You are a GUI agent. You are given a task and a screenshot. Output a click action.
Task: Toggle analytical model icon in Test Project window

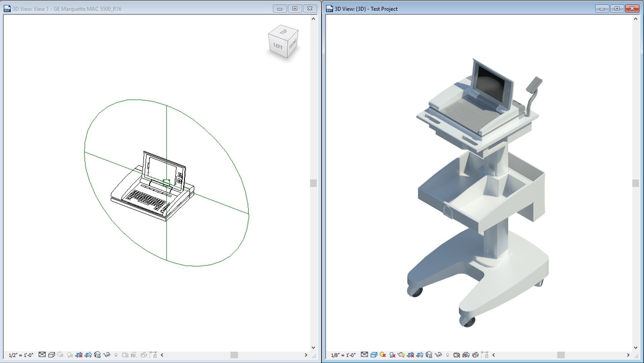pyautogui.click(x=466, y=355)
